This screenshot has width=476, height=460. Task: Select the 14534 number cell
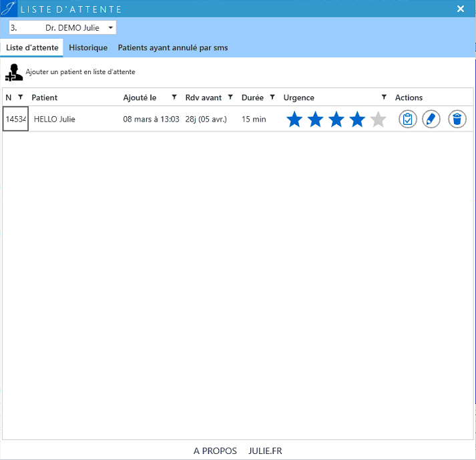coord(15,119)
